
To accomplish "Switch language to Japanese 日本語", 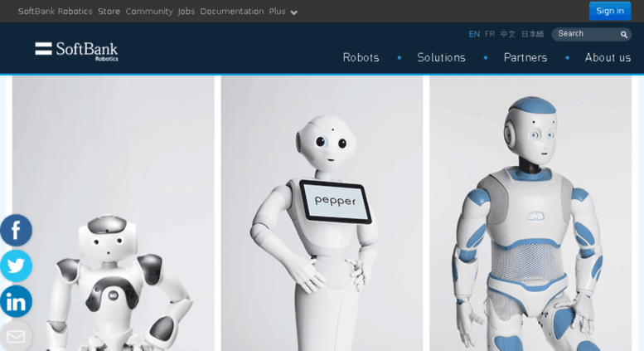I will click(532, 34).
